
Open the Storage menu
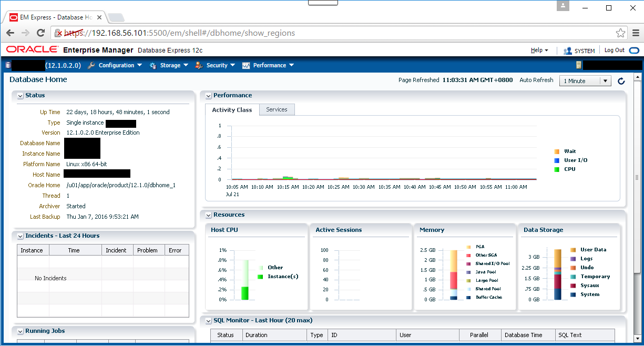coord(174,65)
